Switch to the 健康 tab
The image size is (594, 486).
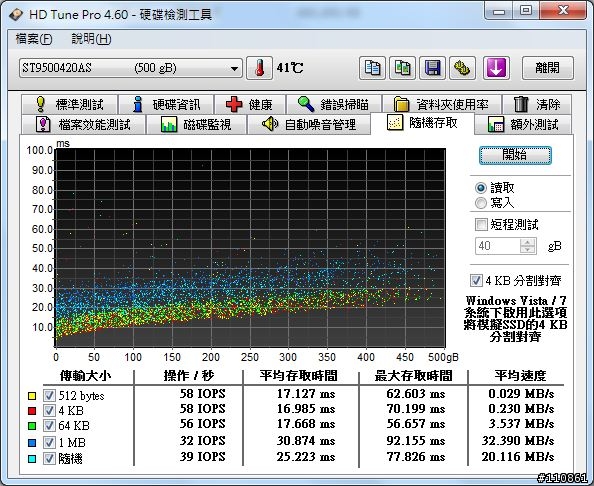[250, 104]
